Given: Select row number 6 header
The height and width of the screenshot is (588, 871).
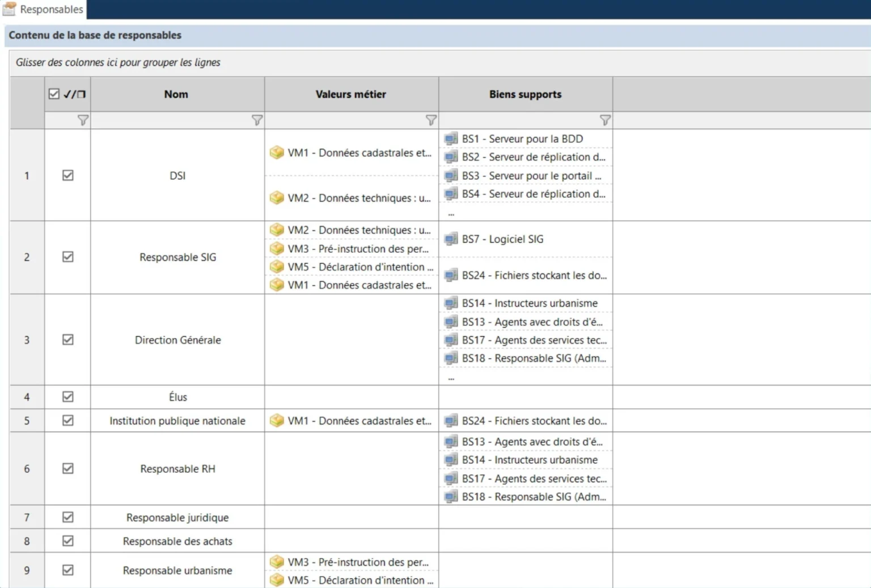Looking at the screenshot, I should click(27, 469).
